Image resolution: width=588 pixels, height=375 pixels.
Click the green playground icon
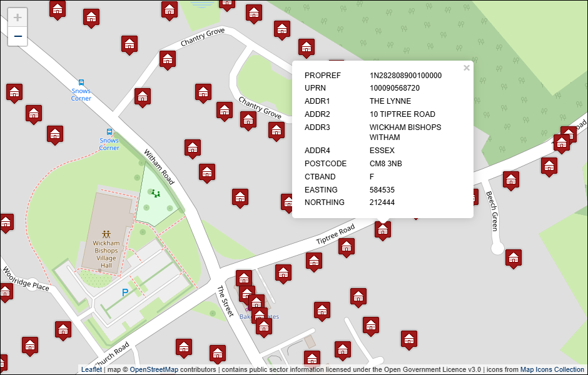[156, 194]
